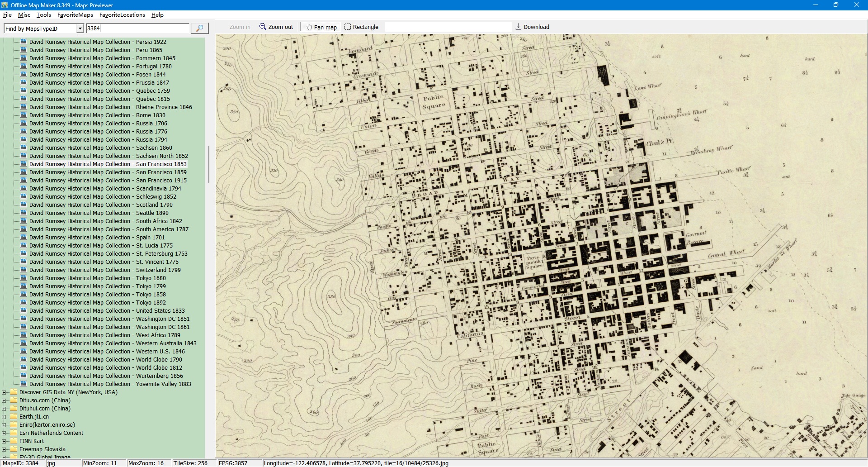Open the Tools menu
The height and width of the screenshot is (467, 868).
pyautogui.click(x=44, y=15)
